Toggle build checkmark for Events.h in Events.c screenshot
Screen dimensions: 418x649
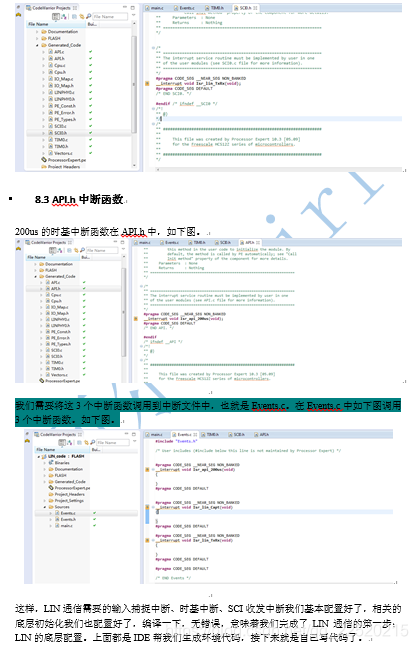point(94,519)
